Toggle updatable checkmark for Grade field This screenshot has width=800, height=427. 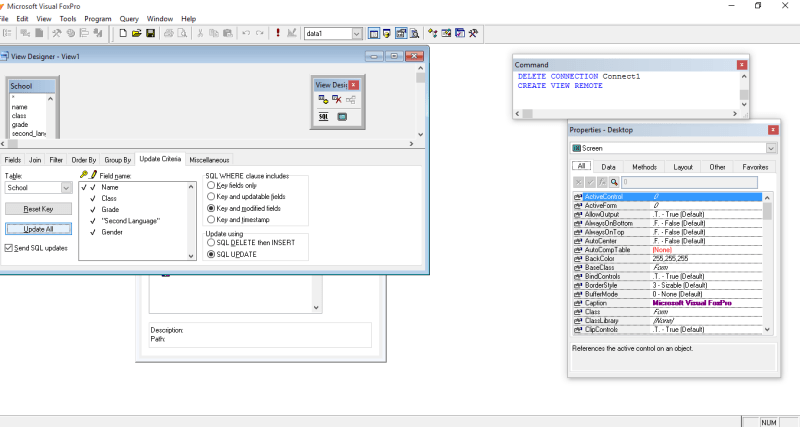pyautogui.click(x=93, y=210)
